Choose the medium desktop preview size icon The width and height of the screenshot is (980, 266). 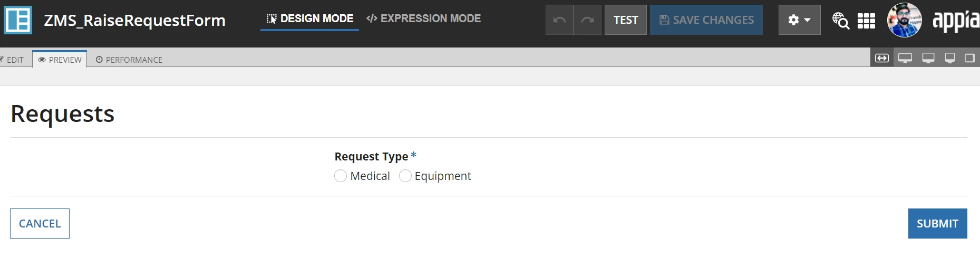[x=928, y=58]
